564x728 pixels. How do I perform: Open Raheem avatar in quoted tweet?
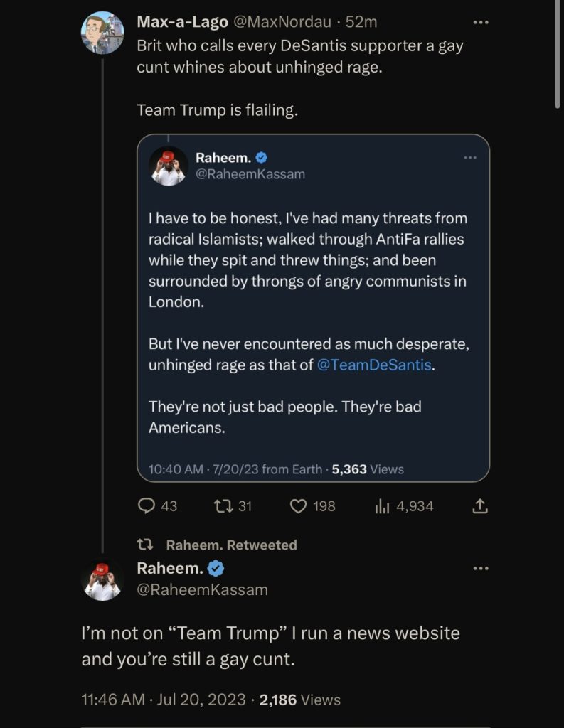[x=168, y=166]
